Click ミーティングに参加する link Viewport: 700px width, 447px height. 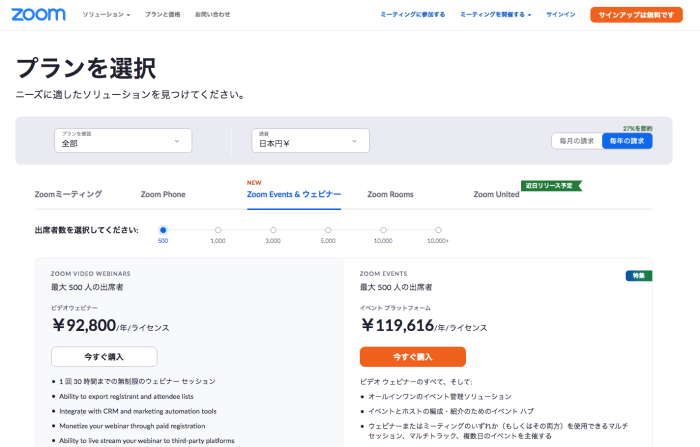click(413, 15)
